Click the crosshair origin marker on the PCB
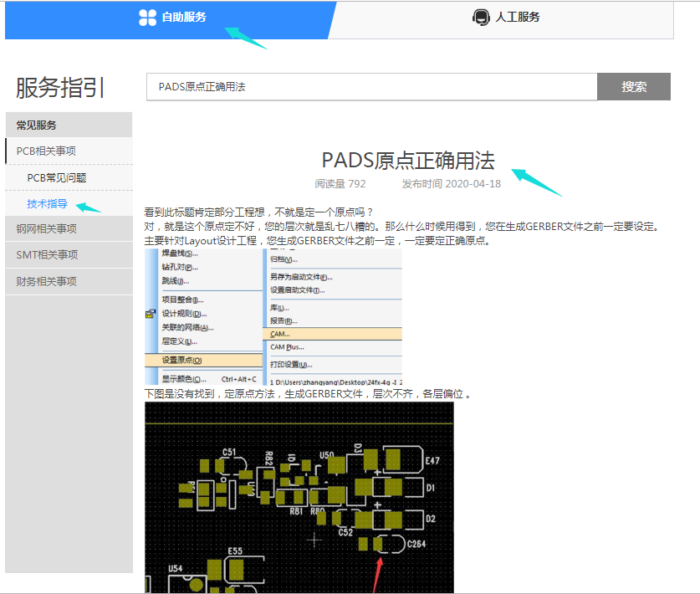The width and height of the screenshot is (700, 594). pos(314,540)
